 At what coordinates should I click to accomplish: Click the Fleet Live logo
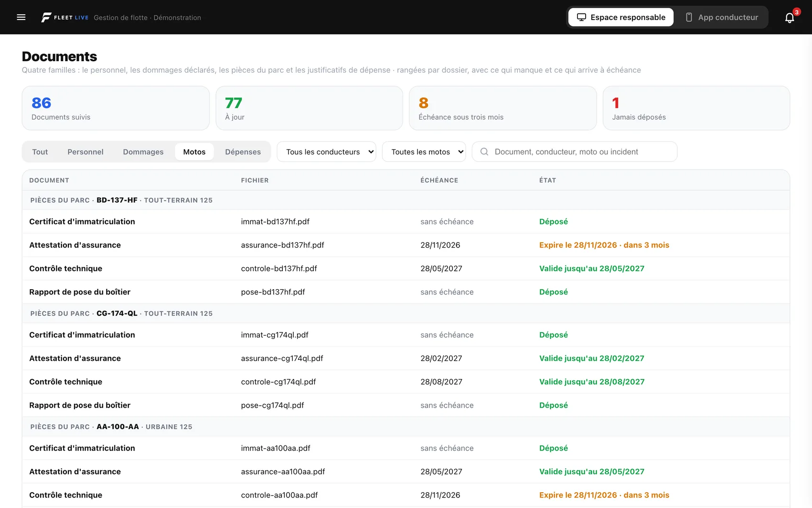click(x=64, y=17)
